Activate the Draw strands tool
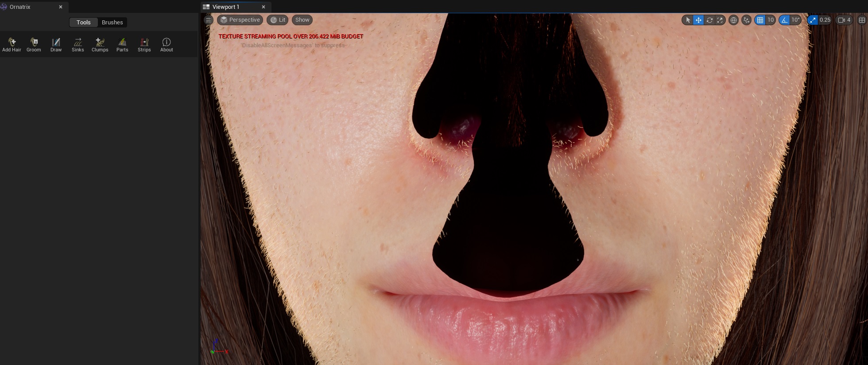 pyautogui.click(x=56, y=45)
